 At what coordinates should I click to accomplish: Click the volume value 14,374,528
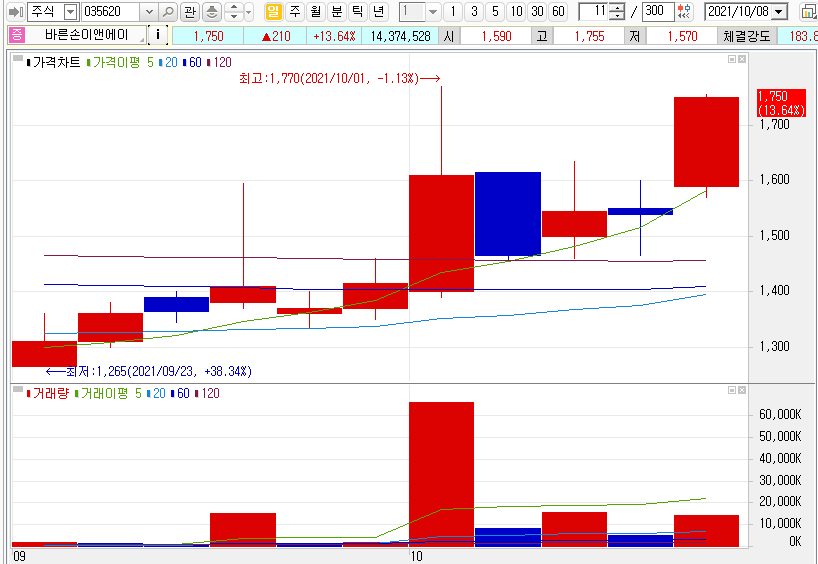(x=401, y=36)
